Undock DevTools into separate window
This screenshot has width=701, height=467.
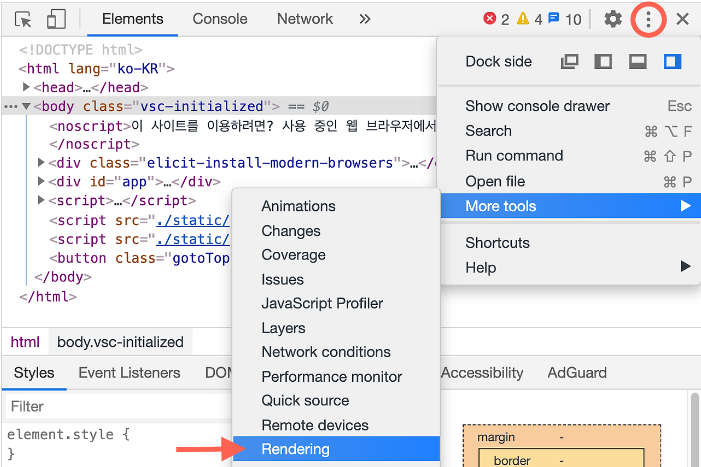click(x=570, y=62)
